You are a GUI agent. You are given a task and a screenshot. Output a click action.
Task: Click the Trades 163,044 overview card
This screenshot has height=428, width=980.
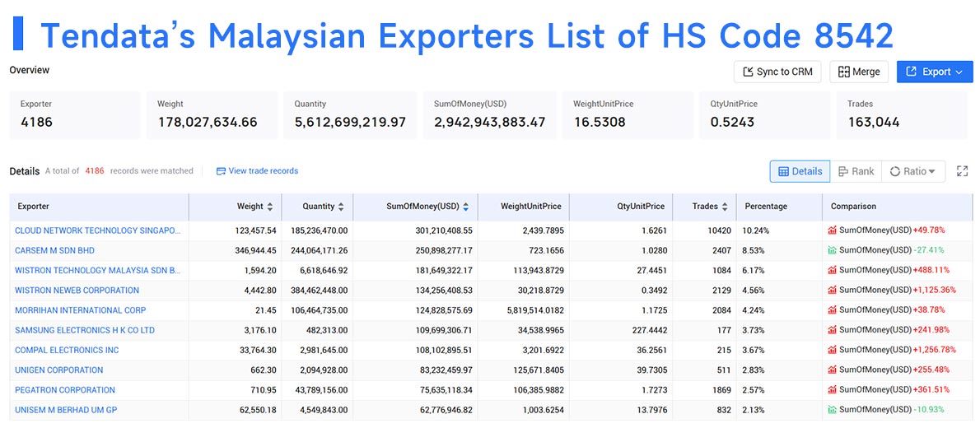(x=903, y=115)
